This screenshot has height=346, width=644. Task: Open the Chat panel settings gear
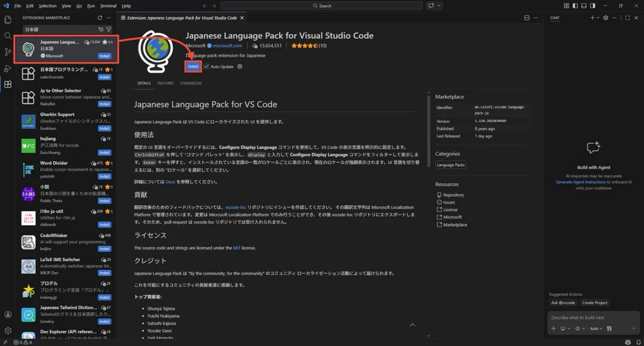pyautogui.click(x=606, y=18)
